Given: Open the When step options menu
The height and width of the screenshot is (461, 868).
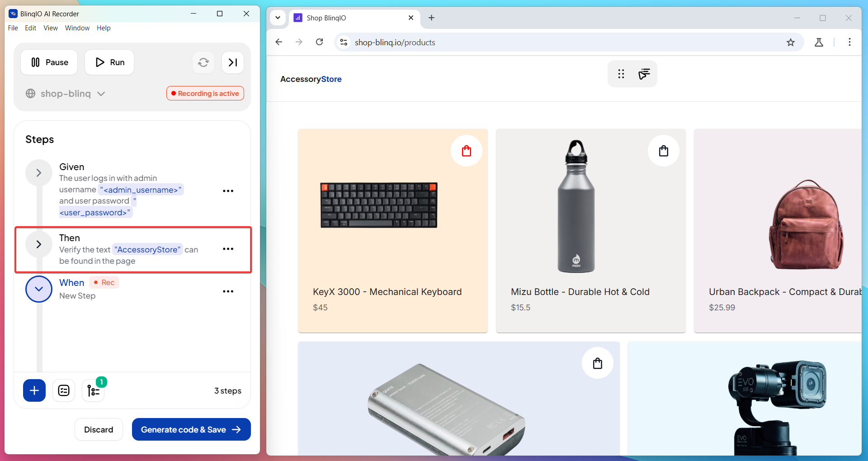Looking at the screenshot, I should (228, 291).
